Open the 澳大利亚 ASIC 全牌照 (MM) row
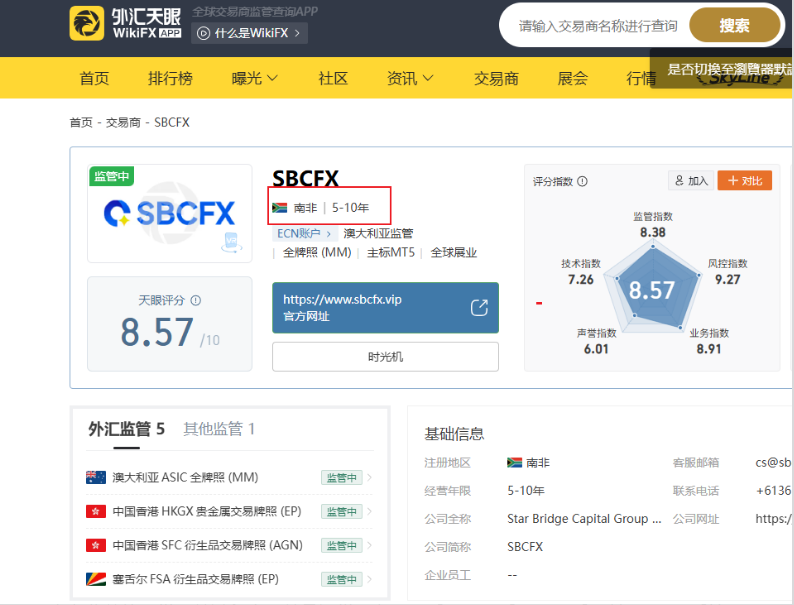 pyautogui.click(x=229, y=477)
